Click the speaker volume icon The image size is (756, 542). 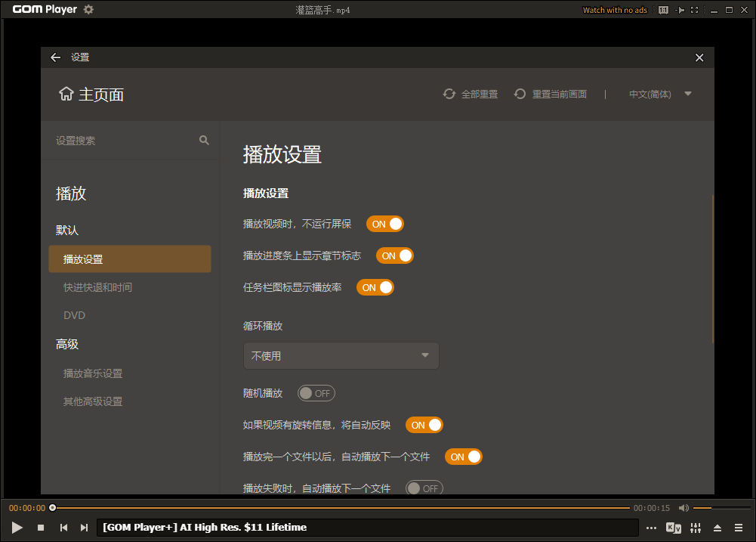683,507
